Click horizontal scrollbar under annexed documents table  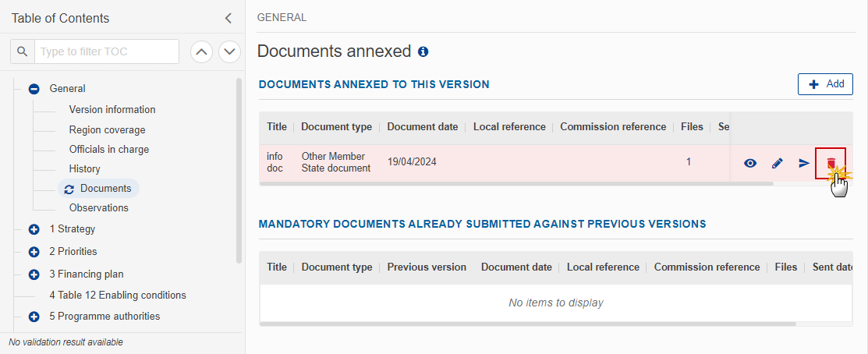[516, 183]
